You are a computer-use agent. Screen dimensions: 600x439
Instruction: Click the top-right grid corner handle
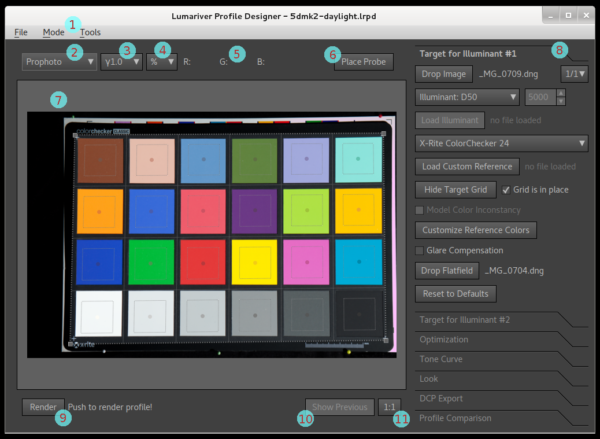pos(383,134)
